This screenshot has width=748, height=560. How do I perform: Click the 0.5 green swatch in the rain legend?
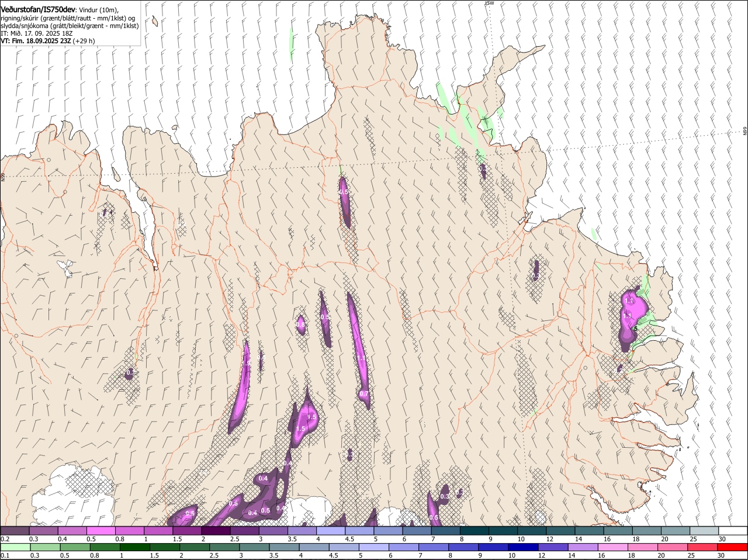click(75, 547)
